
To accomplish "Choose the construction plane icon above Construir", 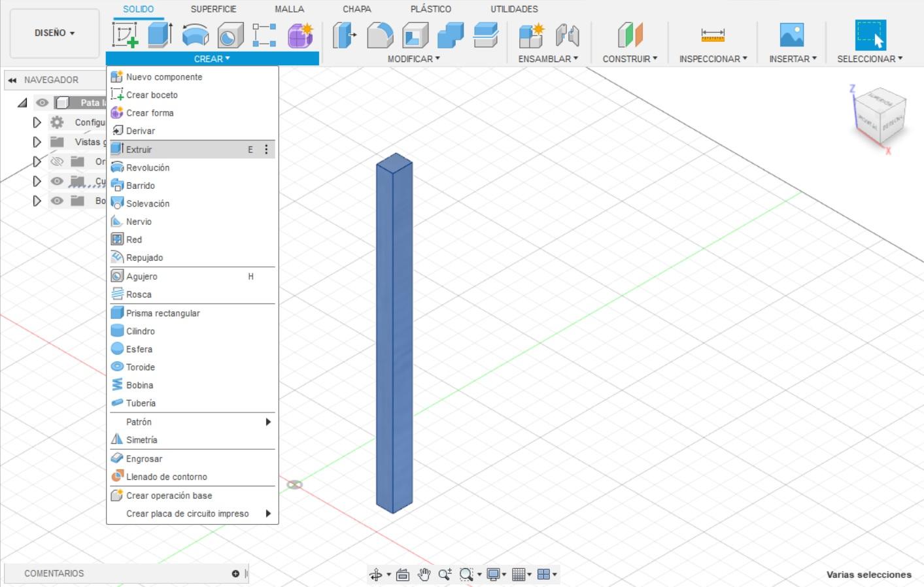I will point(630,35).
